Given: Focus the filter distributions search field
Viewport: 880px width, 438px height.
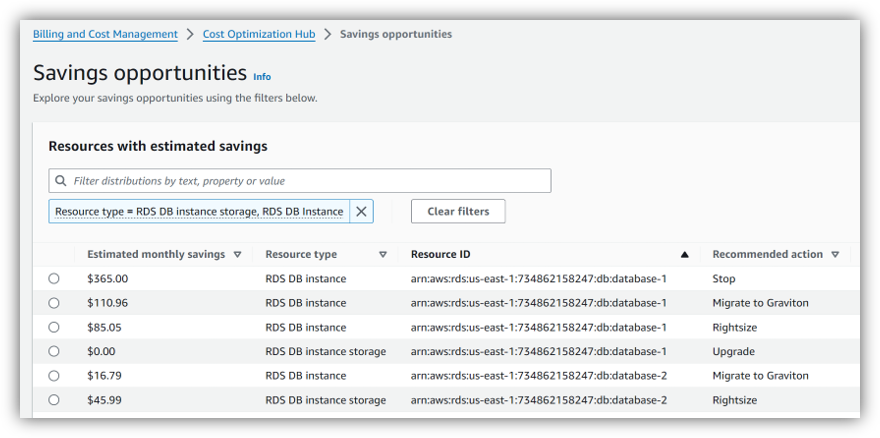Looking at the screenshot, I should [300, 181].
